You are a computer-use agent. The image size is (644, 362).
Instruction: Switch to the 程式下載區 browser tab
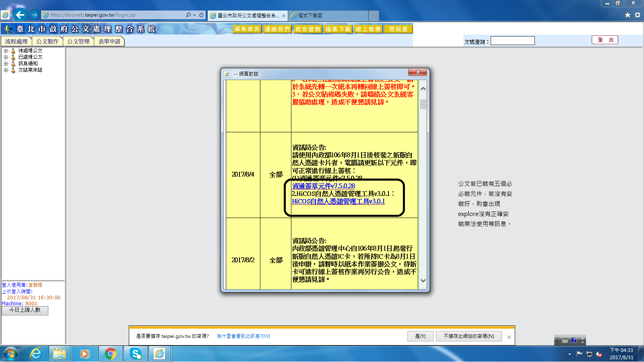328,16
